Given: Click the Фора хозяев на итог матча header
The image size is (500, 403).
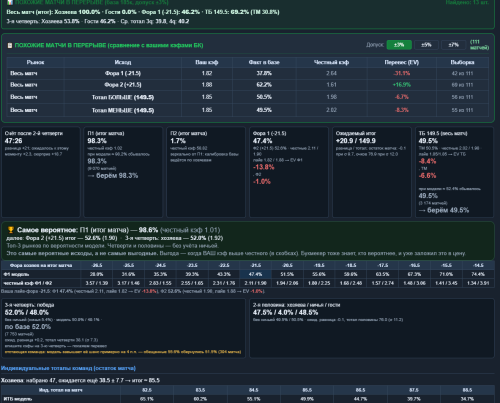Looking at the screenshot, I should pyautogui.click(x=41, y=265).
